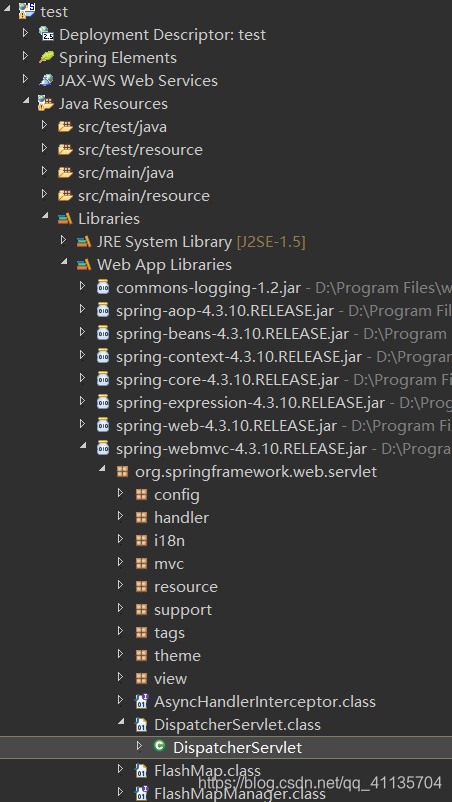
Task: Expand the FlashMap.class node
Action: [121, 769]
